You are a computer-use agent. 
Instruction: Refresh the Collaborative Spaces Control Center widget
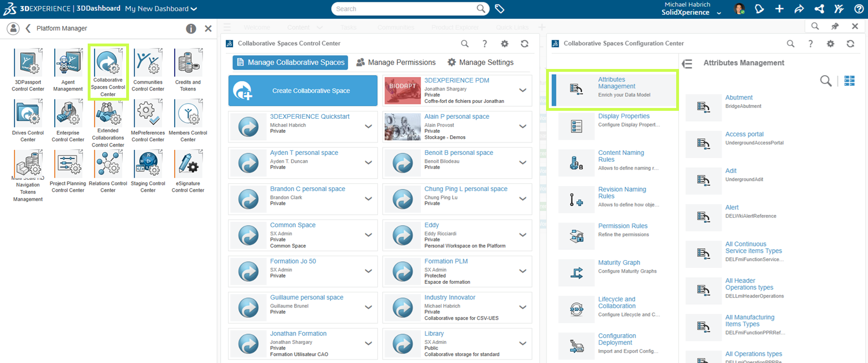pyautogui.click(x=525, y=44)
